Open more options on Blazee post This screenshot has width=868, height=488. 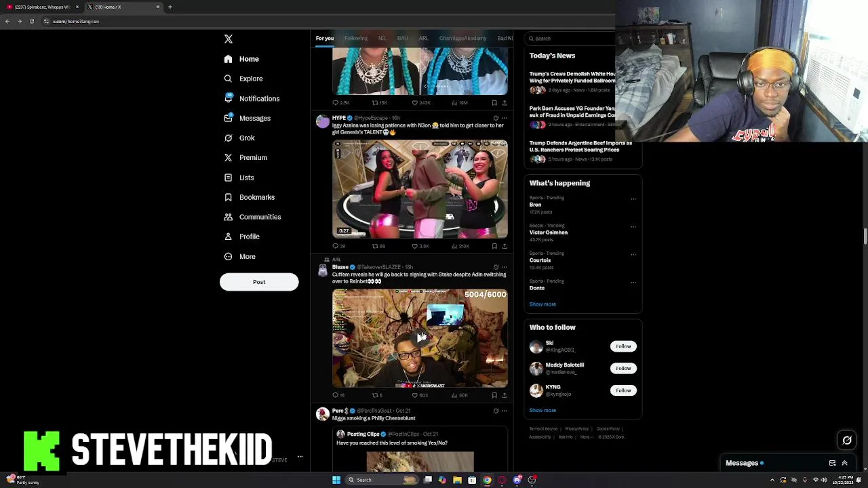[x=504, y=267]
